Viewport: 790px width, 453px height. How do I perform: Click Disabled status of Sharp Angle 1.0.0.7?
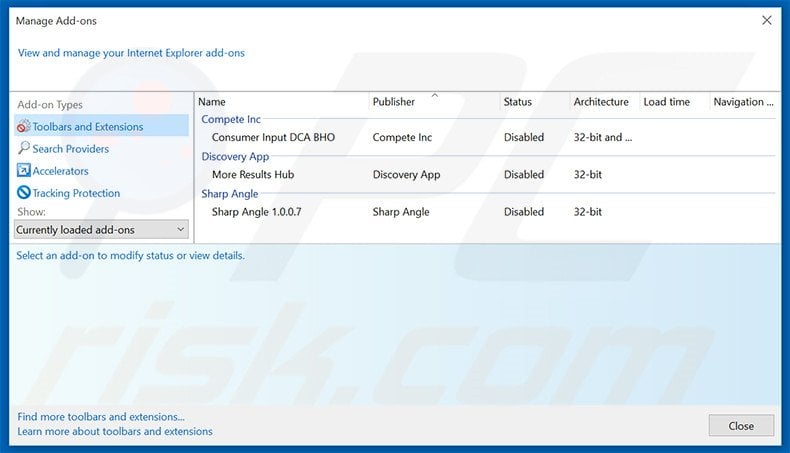coord(523,212)
